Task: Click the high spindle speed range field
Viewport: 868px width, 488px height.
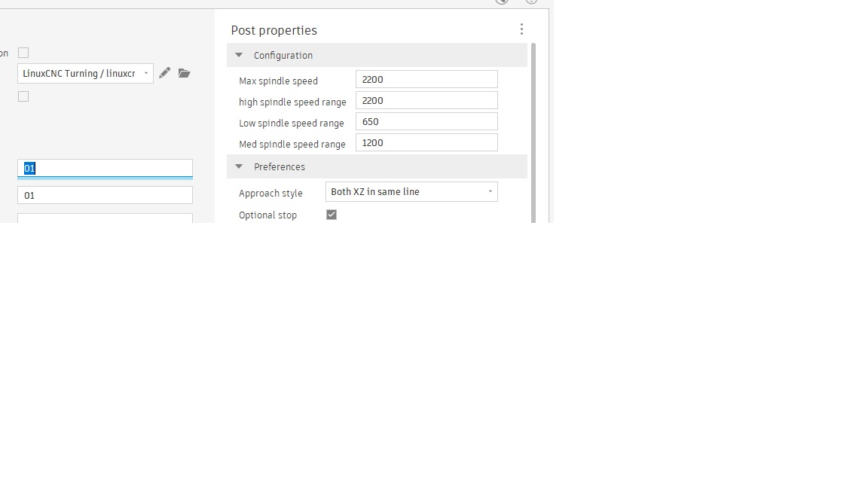Action: (x=426, y=100)
